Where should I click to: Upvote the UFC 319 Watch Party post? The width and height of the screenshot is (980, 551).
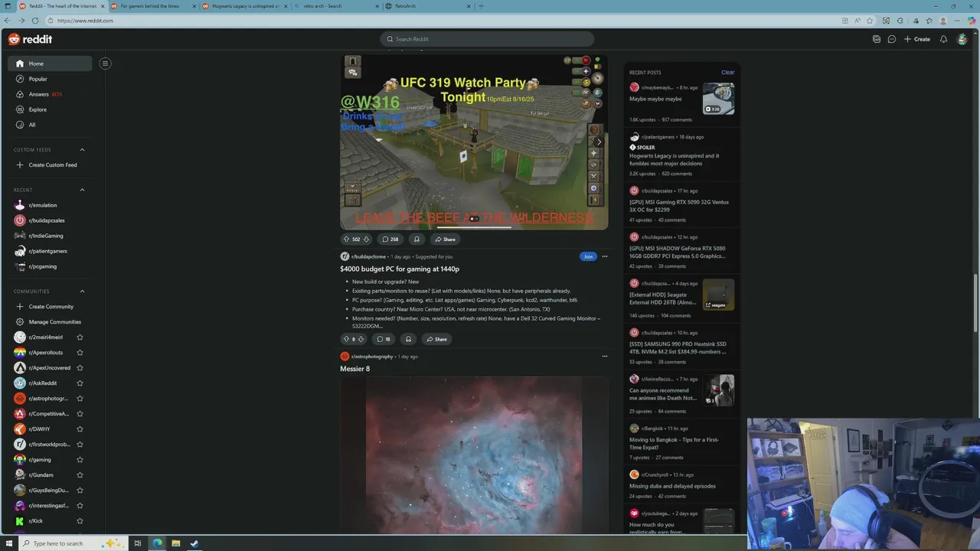tap(346, 239)
